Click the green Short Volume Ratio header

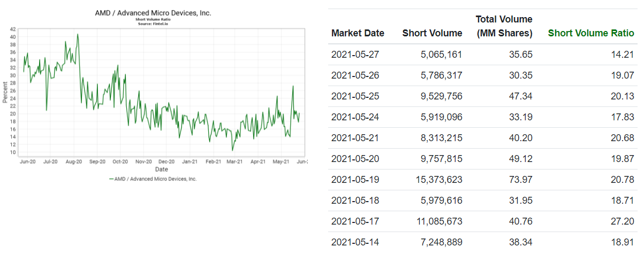[x=591, y=33]
